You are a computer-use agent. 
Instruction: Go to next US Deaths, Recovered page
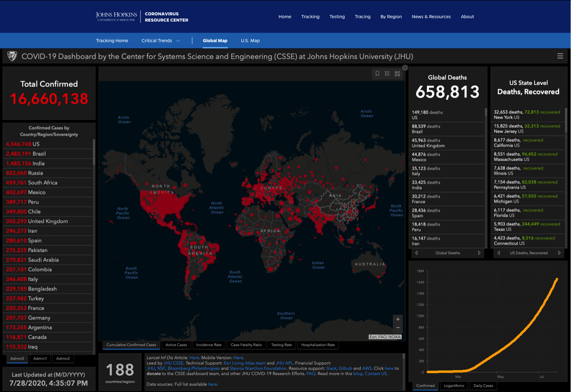[559, 253]
